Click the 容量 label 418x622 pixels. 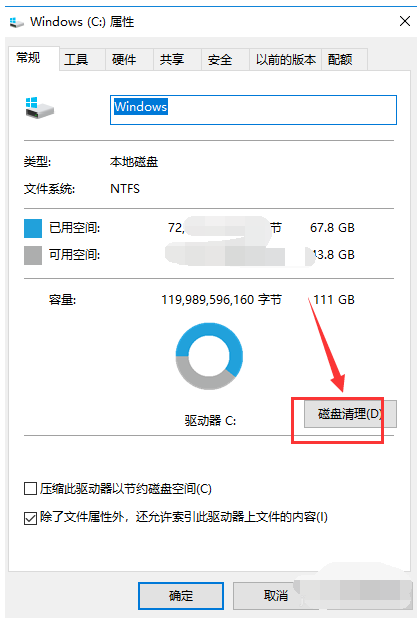pos(62,299)
